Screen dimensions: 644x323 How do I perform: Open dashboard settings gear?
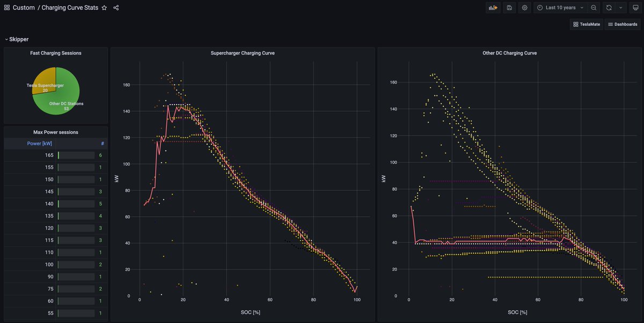[x=525, y=8]
